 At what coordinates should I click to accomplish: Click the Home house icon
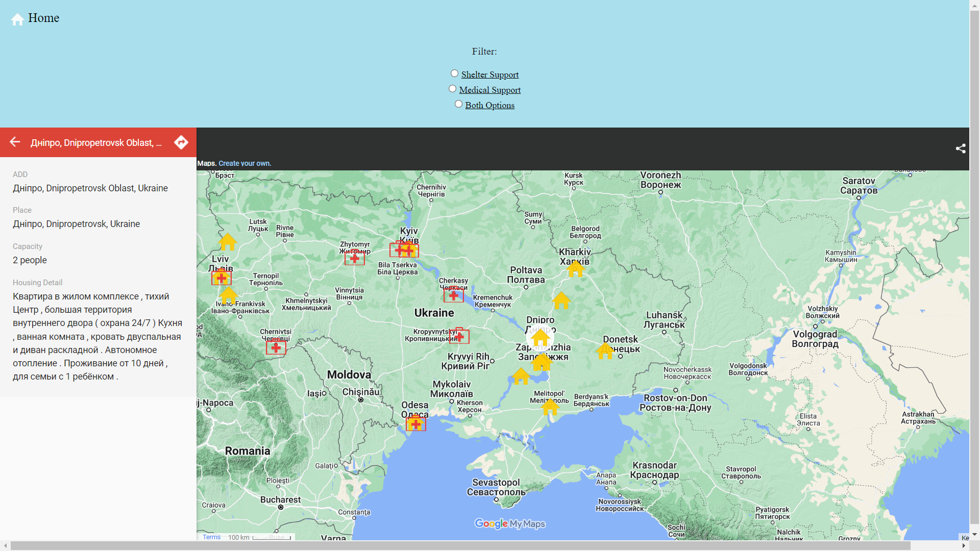click(17, 19)
